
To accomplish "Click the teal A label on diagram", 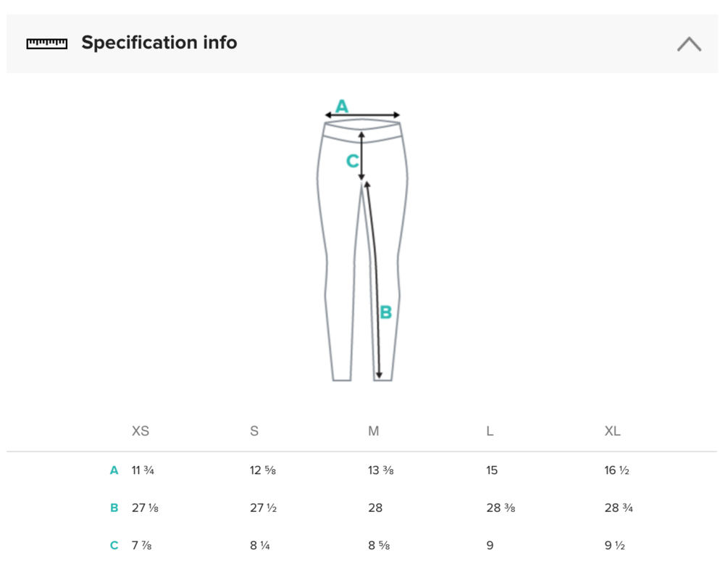I will tap(342, 107).
